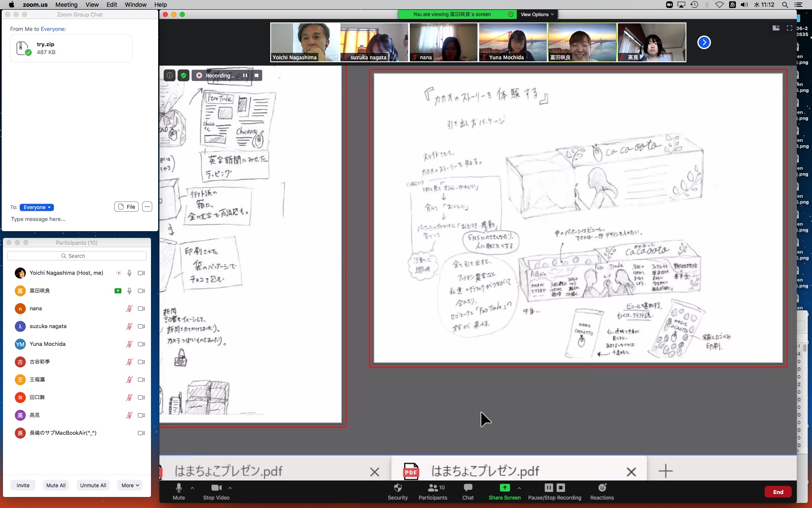Open the Security shield icon
The image size is (812, 508).
pyautogui.click(x=398, y=488)
